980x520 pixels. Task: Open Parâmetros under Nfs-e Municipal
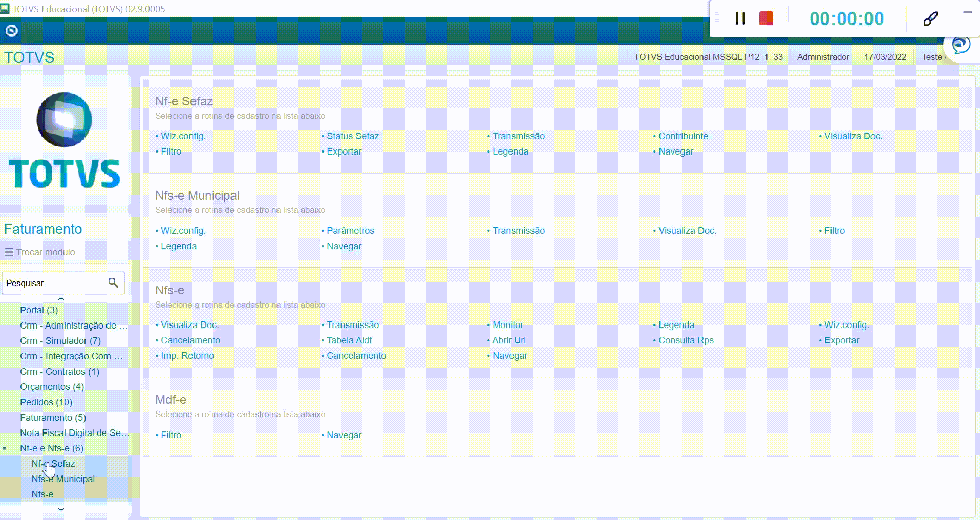coord(351,231)
